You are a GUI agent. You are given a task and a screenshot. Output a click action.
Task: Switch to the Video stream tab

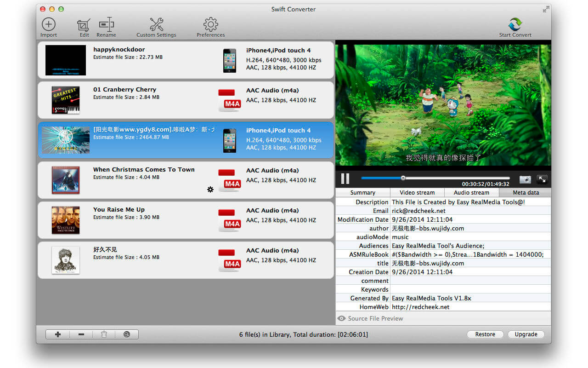(417, 193)
